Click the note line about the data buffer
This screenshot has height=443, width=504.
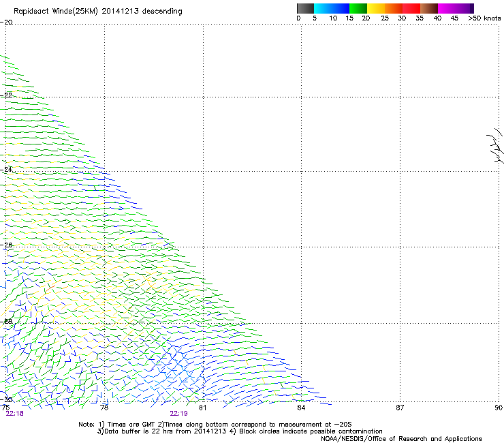(240, 431)
